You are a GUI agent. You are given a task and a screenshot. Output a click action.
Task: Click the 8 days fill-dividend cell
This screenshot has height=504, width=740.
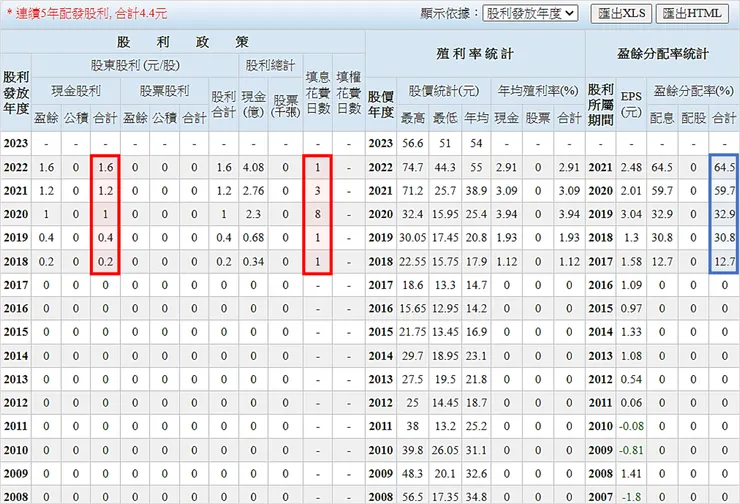tap(318, 214)
